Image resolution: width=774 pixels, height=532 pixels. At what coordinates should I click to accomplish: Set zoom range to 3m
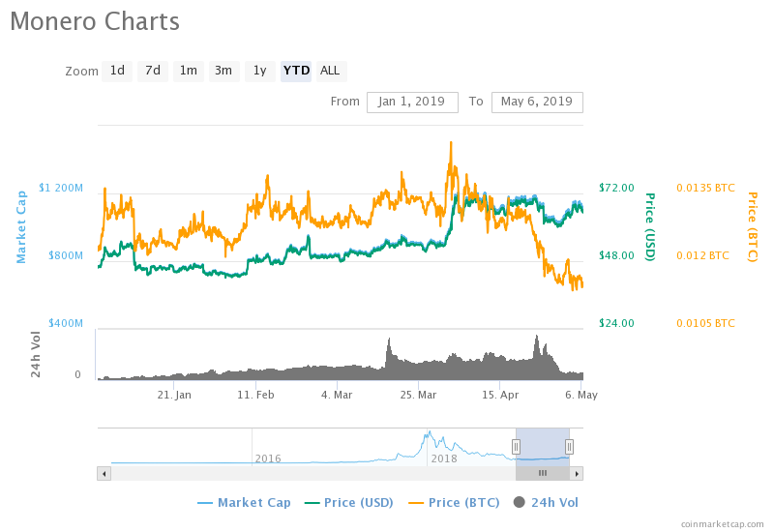[224, 71]
